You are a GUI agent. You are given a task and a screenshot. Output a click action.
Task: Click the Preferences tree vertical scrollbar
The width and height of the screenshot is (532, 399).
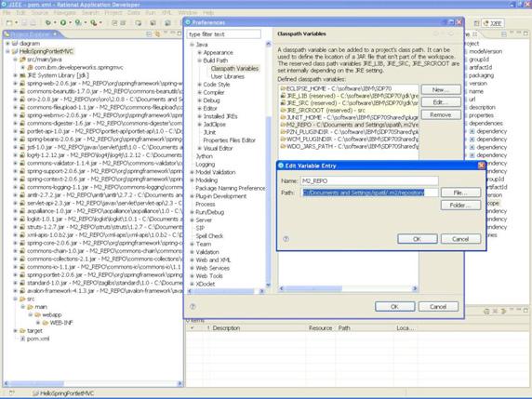coord(269,165)
